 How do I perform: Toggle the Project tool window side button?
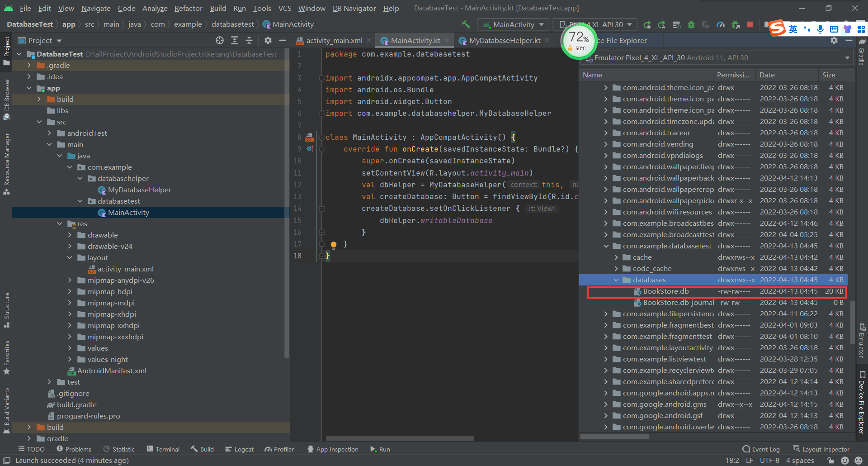click(6, 51)
